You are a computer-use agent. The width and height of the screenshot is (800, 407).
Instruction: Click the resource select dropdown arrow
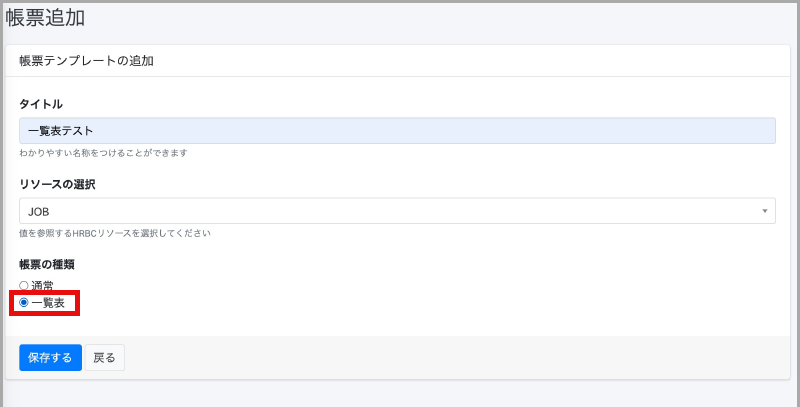pos(764,211)
